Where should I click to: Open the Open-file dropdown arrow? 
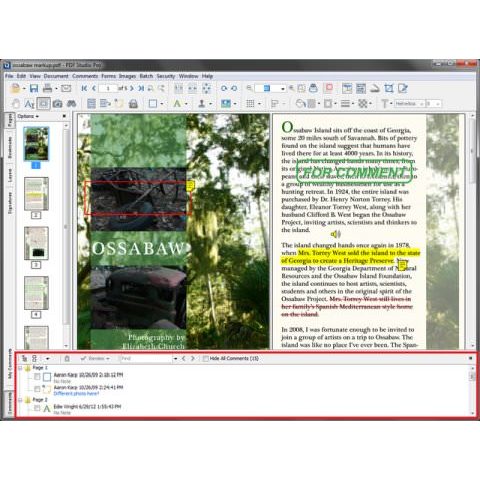(24, 89)
